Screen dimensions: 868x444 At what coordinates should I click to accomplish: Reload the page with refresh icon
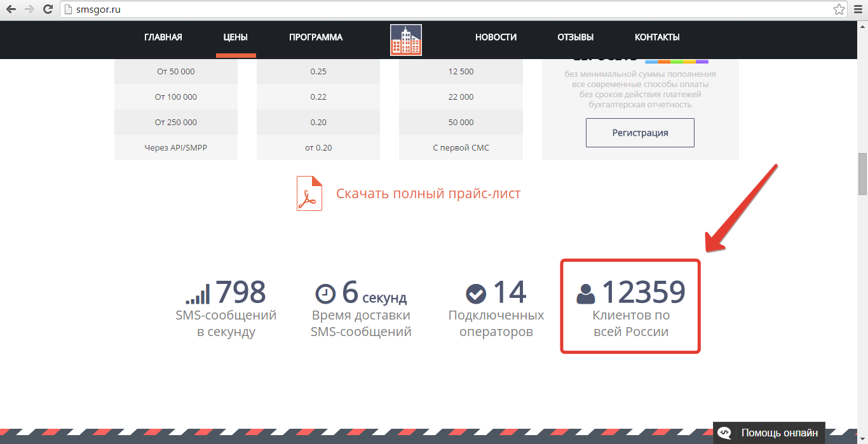pyautogui.click(x=48, y=10)
